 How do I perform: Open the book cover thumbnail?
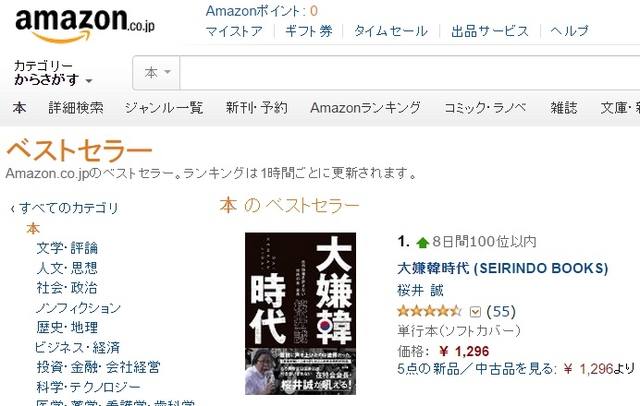(300, 313)
